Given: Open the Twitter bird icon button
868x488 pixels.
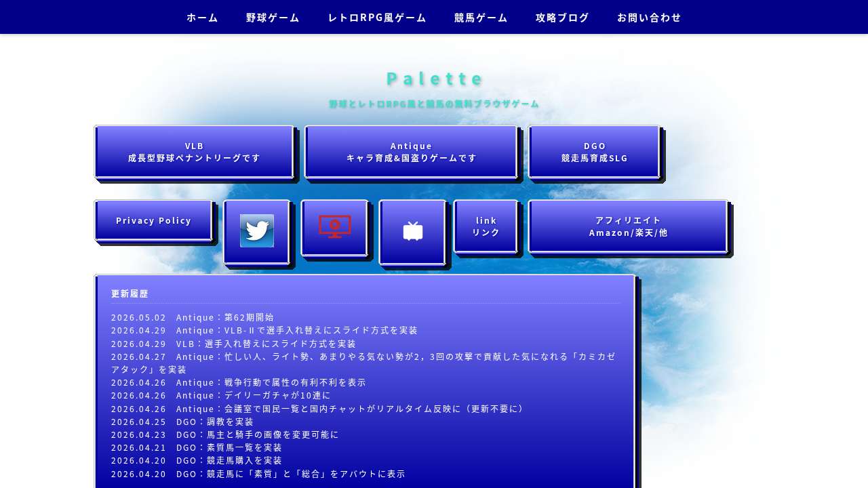Looking at the screenshot, I should (x=257, y=231).
